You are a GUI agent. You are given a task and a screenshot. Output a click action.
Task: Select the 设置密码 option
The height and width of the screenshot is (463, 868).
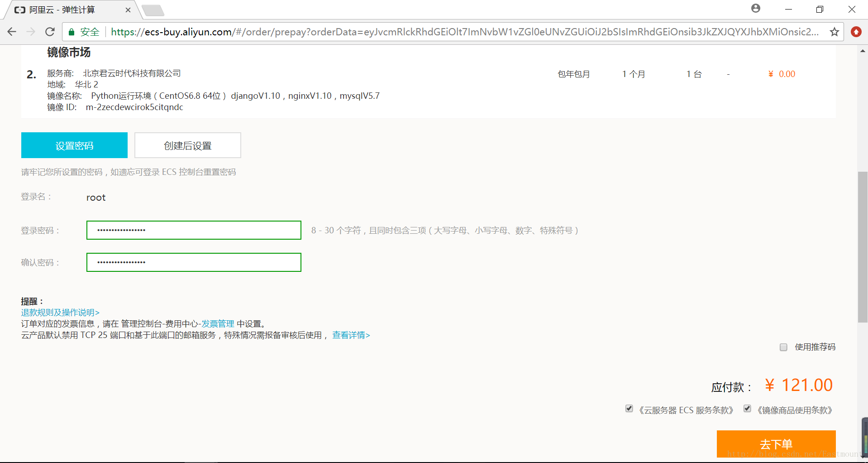74,145
